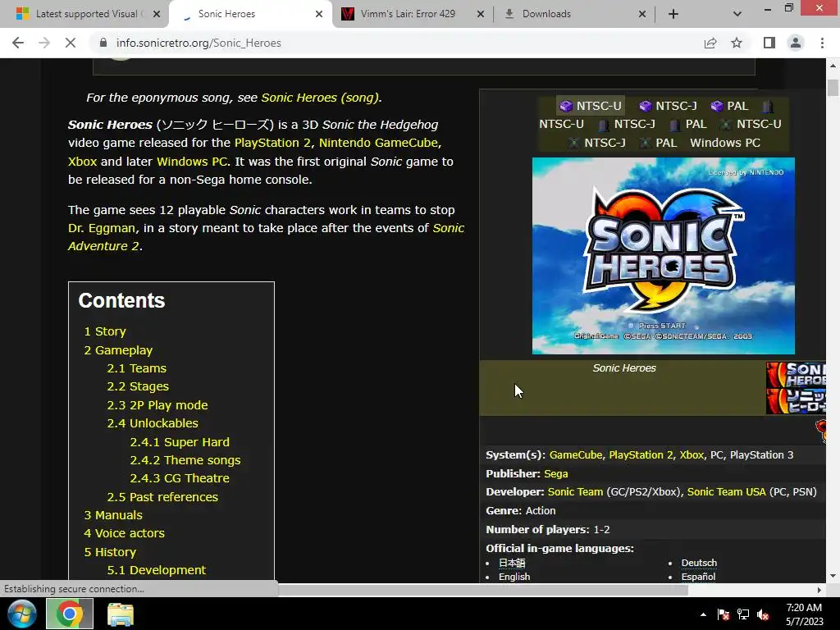This screenshot has width=840, height=630.
Task: Select the Windows PC infobox tab
Action: (725, 143)
